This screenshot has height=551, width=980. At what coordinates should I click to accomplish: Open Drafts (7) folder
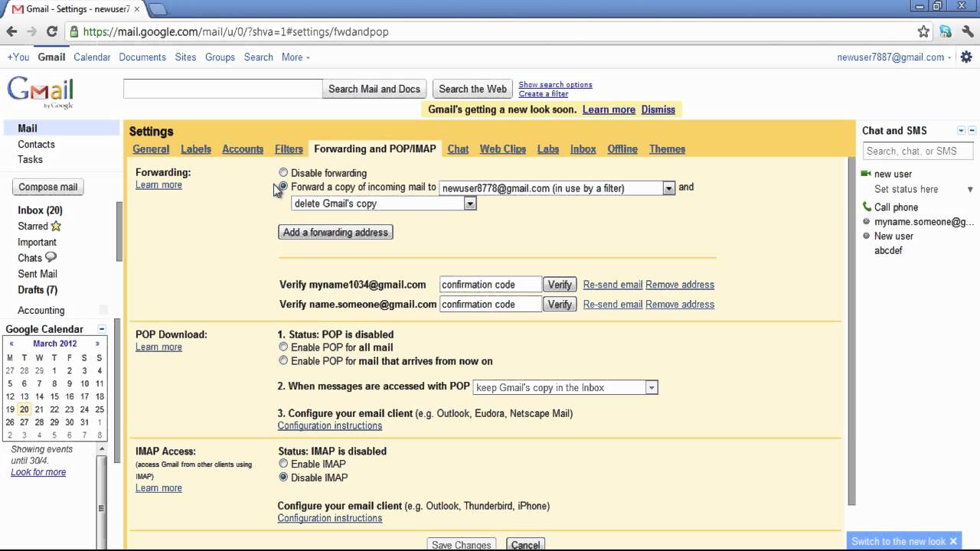38,290
